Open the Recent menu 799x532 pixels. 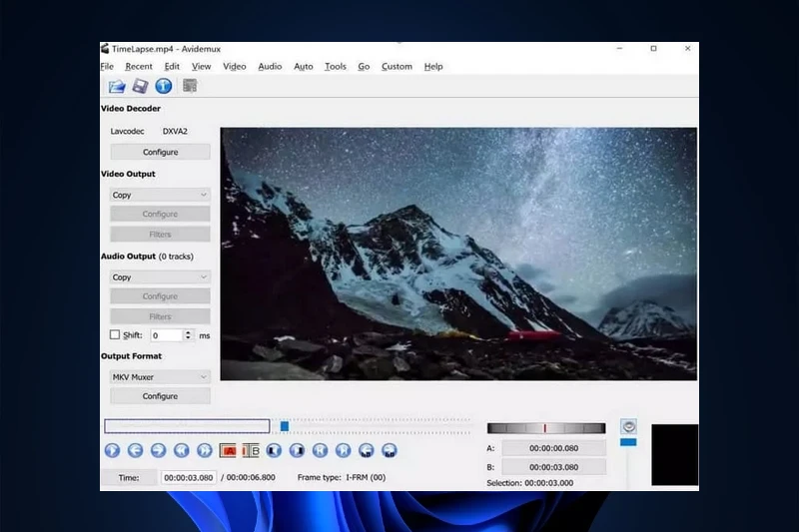click(x=139, y=66)
